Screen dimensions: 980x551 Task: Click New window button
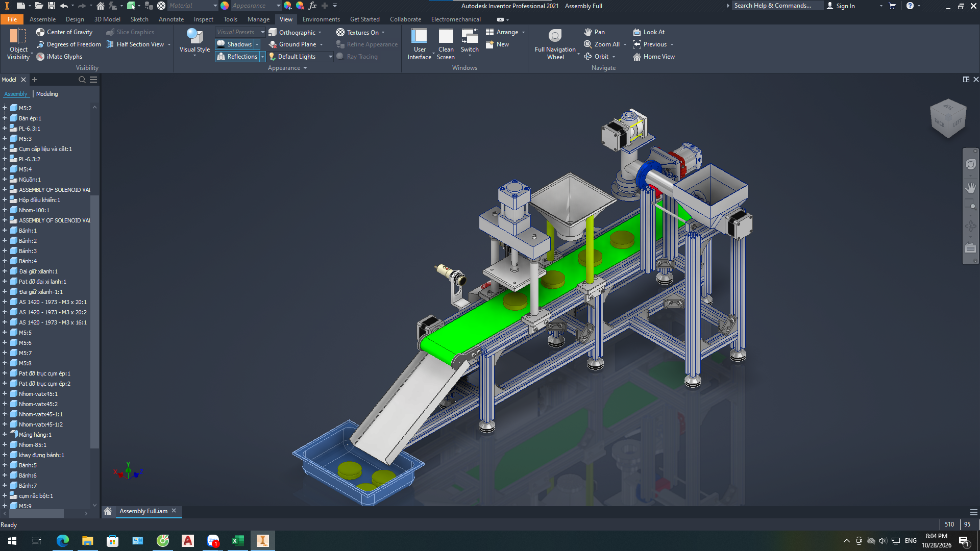point(497,44)
